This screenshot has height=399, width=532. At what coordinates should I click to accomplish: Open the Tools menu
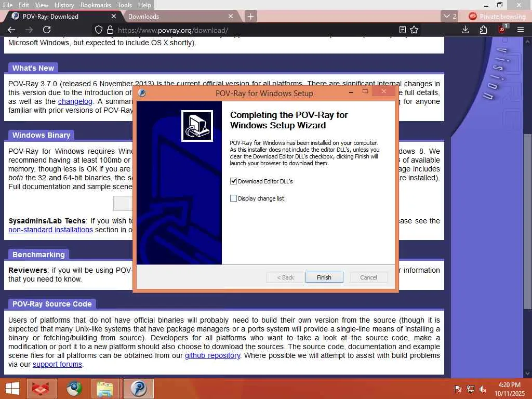(x=124, y=5)
